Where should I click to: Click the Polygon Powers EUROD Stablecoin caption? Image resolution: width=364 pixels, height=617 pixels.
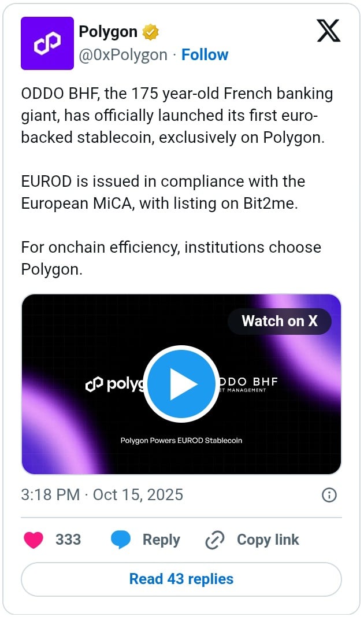181,440
